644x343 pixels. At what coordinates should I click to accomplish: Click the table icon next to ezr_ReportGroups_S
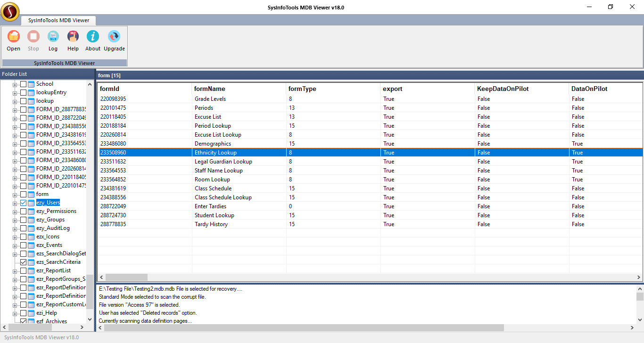pyautogui.click(x=31, y=279)
